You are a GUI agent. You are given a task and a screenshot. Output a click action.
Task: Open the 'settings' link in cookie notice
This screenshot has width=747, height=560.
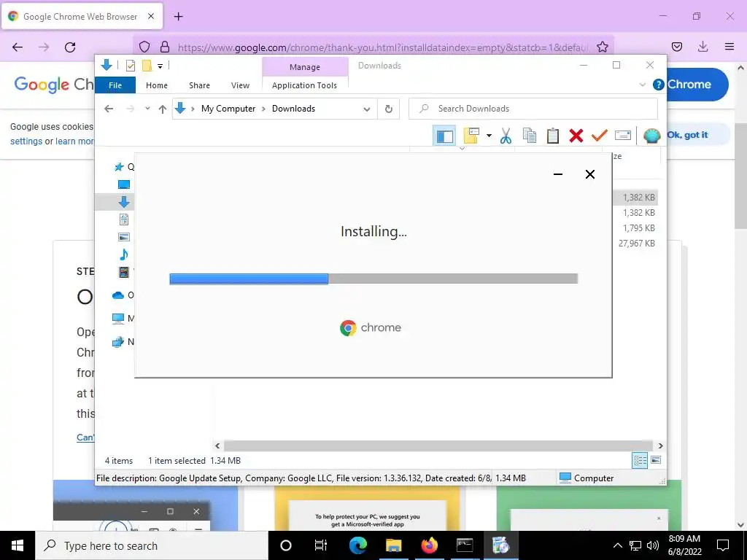(x=26, y=141)
